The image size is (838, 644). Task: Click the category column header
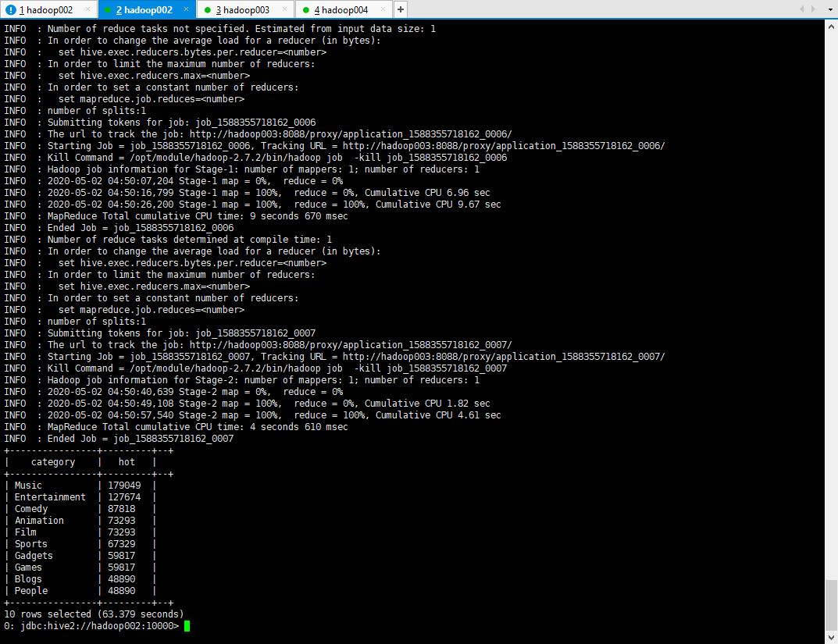pyautogui.click(x=53, y=462)
